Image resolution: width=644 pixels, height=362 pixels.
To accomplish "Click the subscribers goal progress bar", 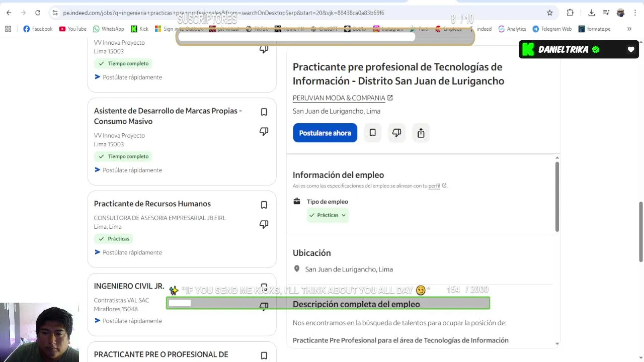I will point(325,37).
